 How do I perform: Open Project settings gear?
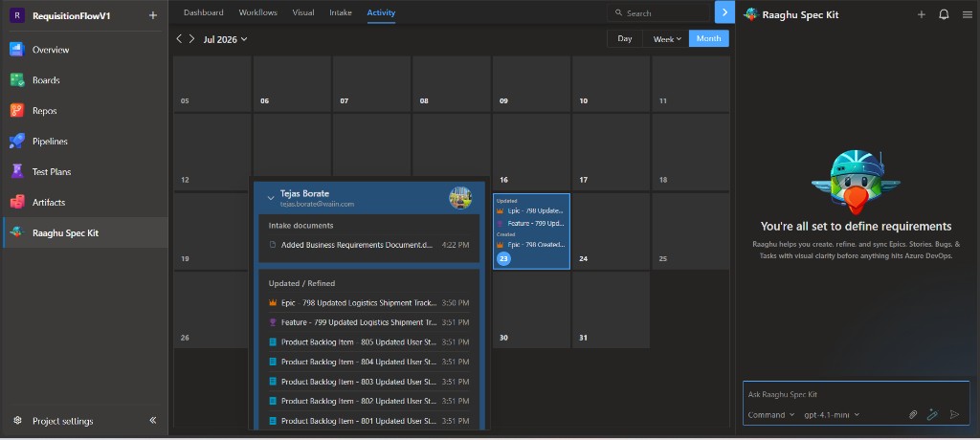coord(17,421)
